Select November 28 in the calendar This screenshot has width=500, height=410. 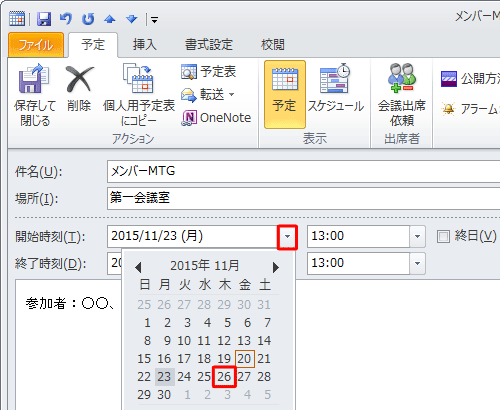tap(264, 377)
